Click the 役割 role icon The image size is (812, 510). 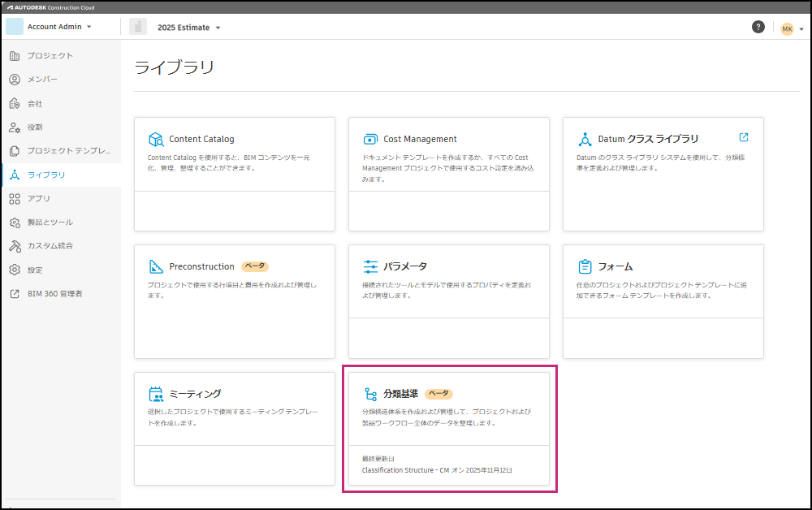15,127
